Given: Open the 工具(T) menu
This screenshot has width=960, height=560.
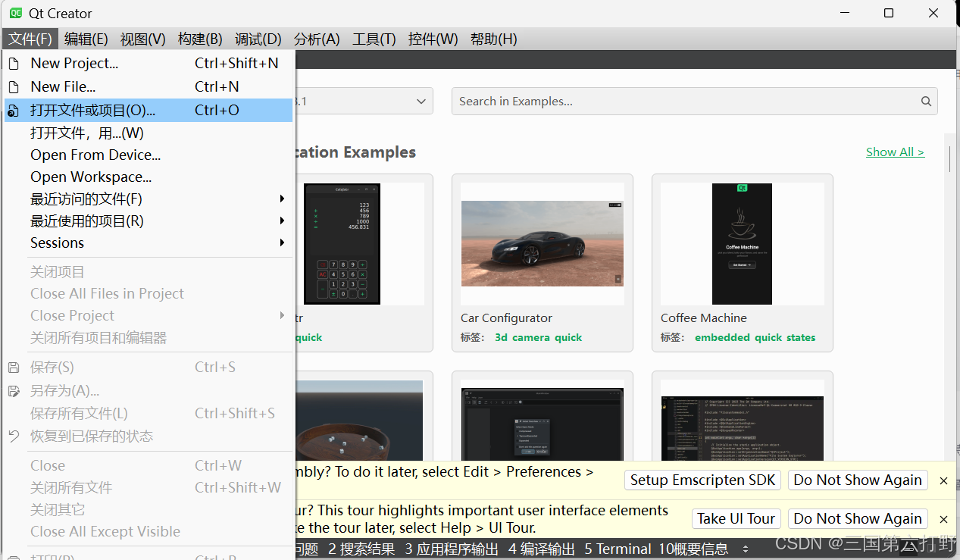Looking at the screenshot, I should point(374,39).
